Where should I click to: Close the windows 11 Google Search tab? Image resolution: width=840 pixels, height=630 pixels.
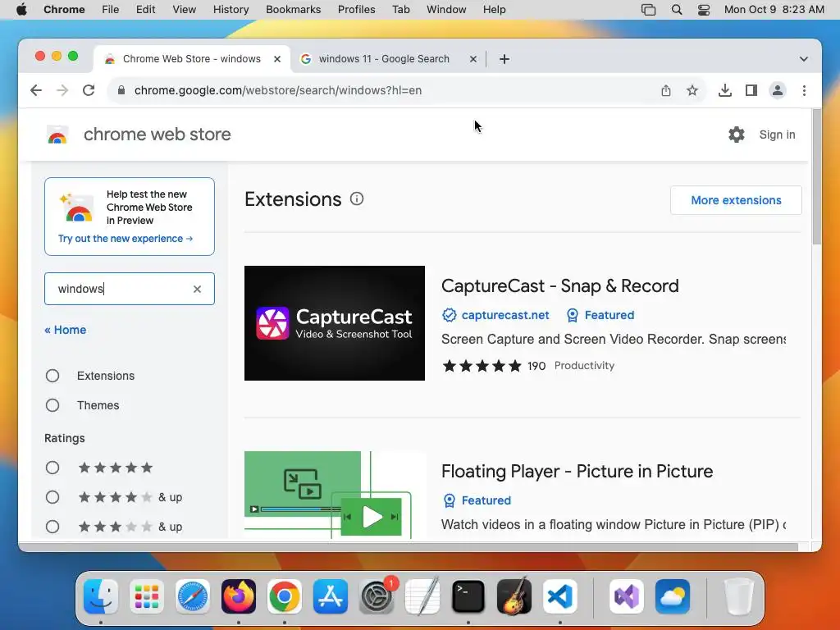coord(473,59)
